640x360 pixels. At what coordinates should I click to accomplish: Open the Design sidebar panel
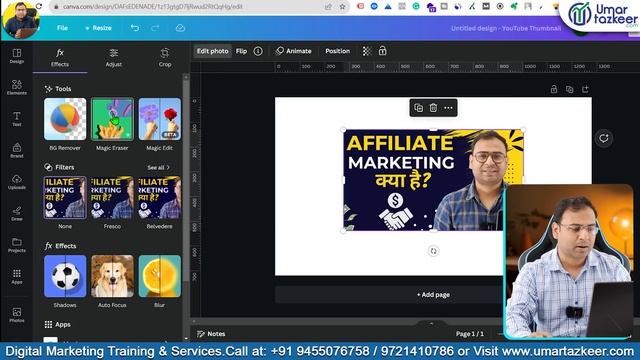[x=17, y=56]
